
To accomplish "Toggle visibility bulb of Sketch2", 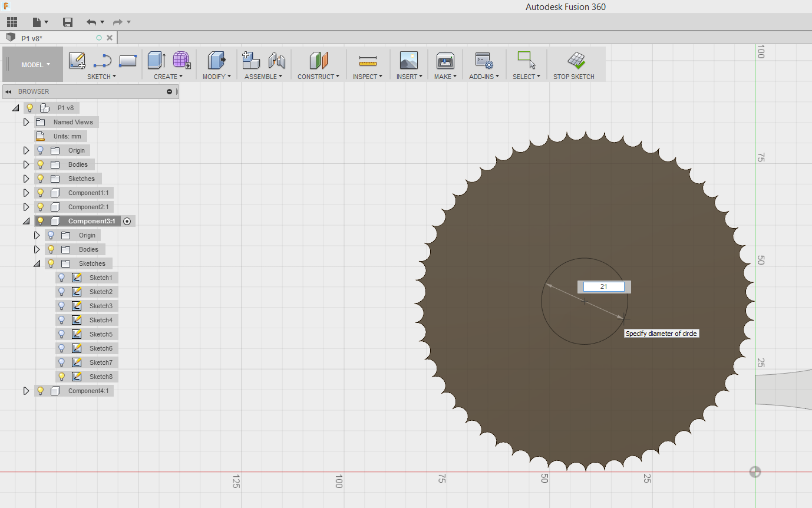I will click(x=61, y=292).
